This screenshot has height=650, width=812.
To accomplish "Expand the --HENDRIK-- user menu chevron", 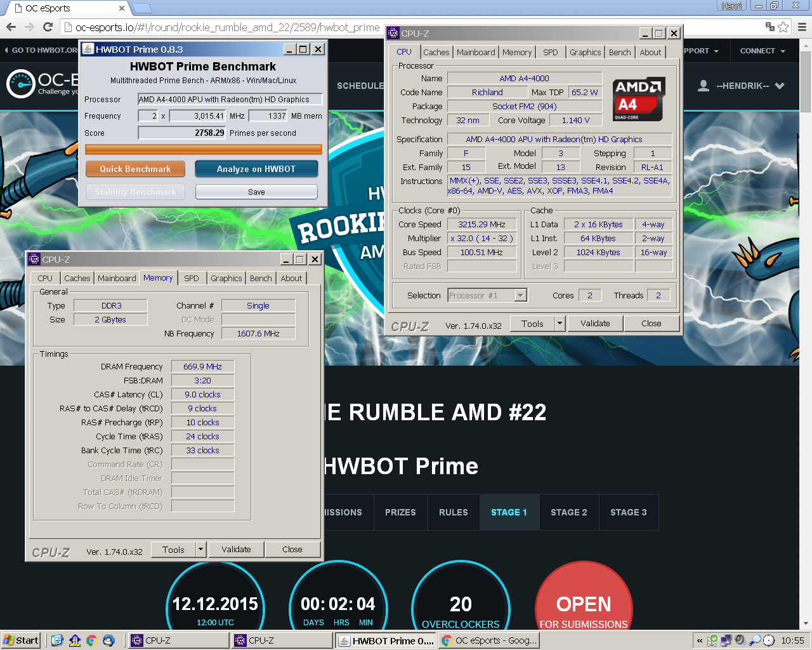I will 780,86.
